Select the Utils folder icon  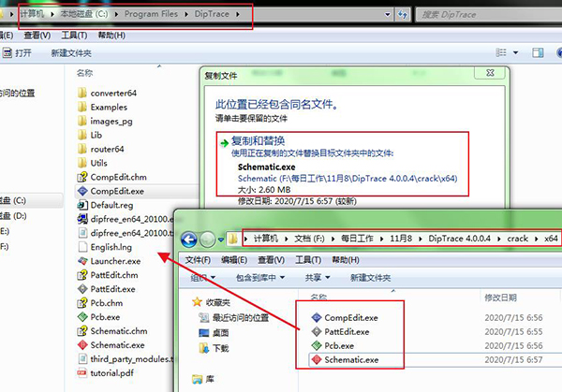point(82,163)
